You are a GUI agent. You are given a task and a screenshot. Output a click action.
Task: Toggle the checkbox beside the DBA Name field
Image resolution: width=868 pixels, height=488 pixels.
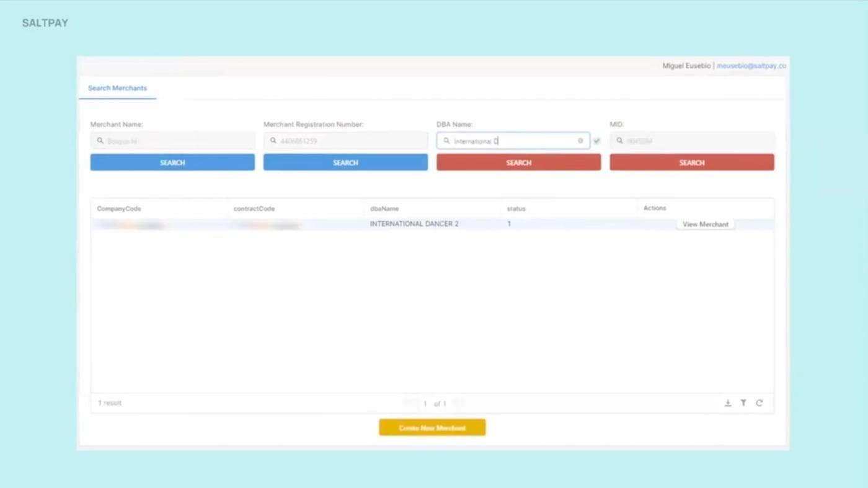(596, 141)
